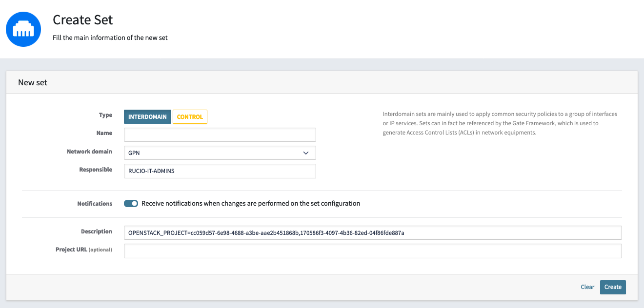Toggle the Notifications switch off
644x308 pixels.
pyautogui.click(x=131, y=203)
